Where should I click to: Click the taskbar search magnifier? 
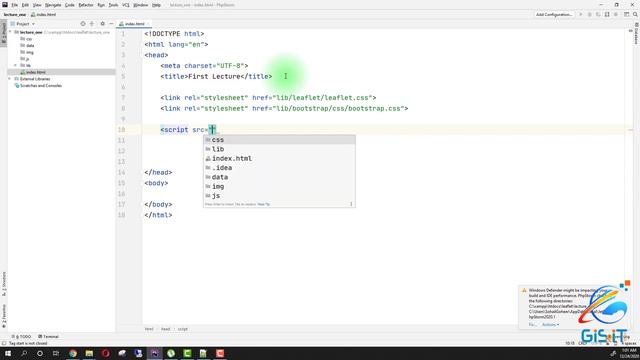(24, 353)
